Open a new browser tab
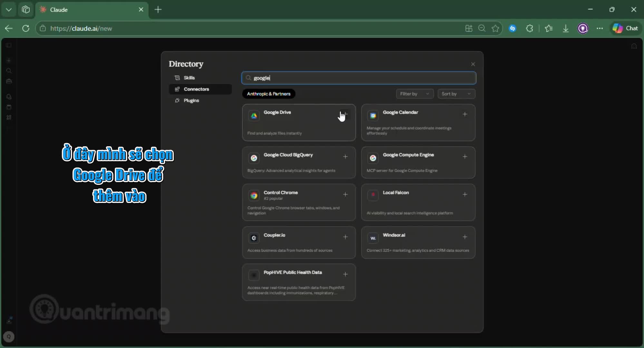 (x=158, y=10)
